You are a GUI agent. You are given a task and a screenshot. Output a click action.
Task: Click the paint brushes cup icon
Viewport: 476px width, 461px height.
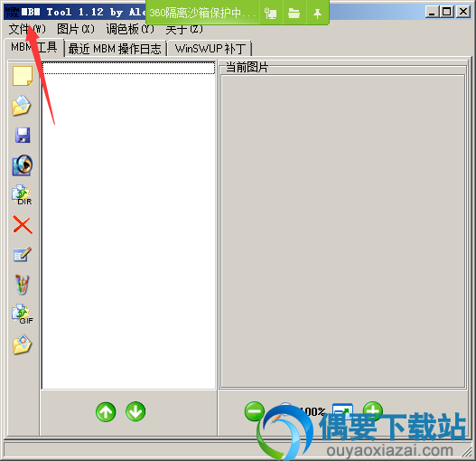click(23, 285)
